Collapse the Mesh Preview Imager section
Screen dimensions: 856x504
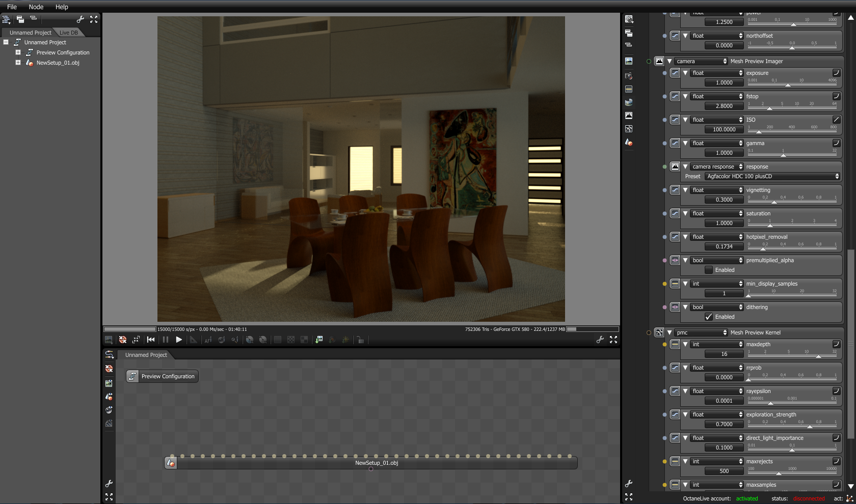point(670,61)
